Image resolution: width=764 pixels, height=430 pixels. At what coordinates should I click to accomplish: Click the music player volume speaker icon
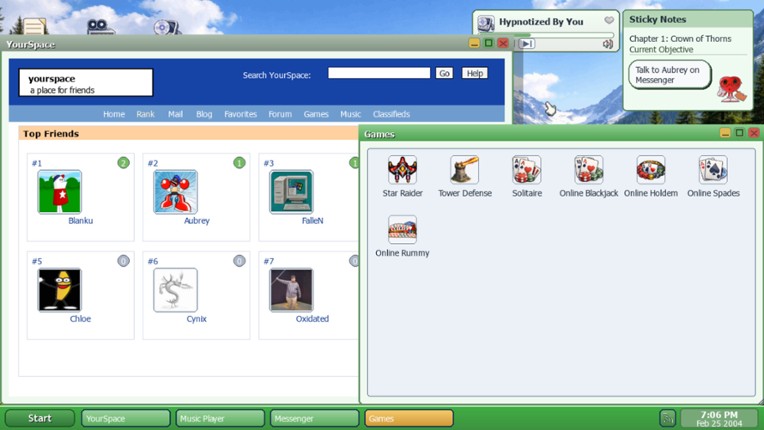[607, 44]
